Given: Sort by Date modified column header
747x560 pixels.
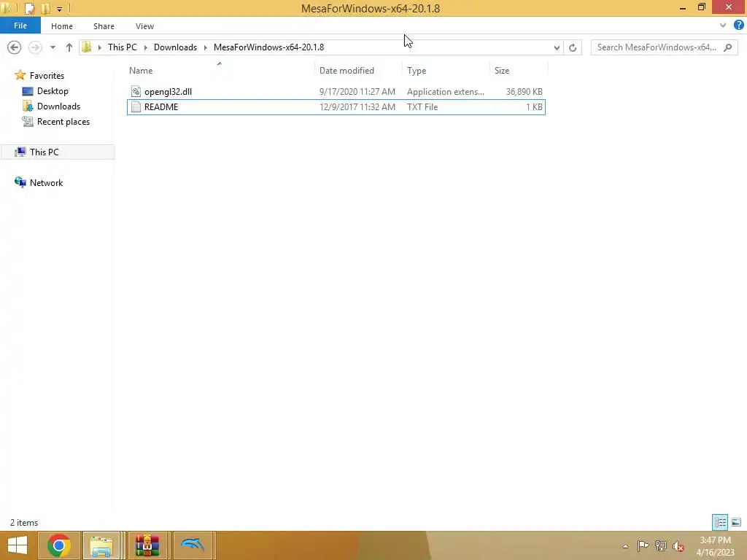Looking at the screenshot, I should point(347,71).
